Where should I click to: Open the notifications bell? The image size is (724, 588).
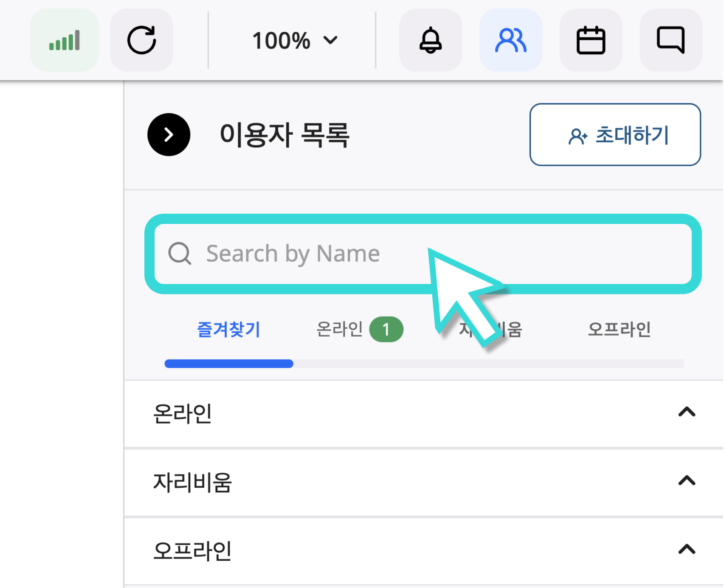431,40
